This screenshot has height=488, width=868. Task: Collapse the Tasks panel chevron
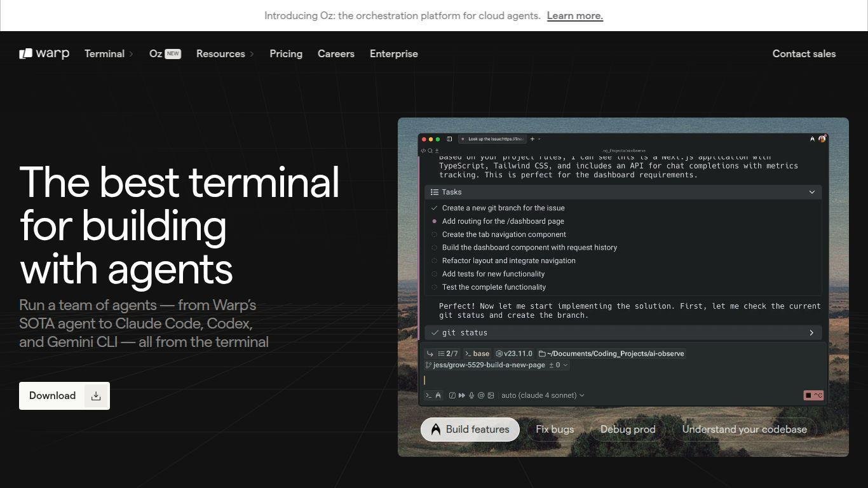pyautogui.click(x=811, y=192)
